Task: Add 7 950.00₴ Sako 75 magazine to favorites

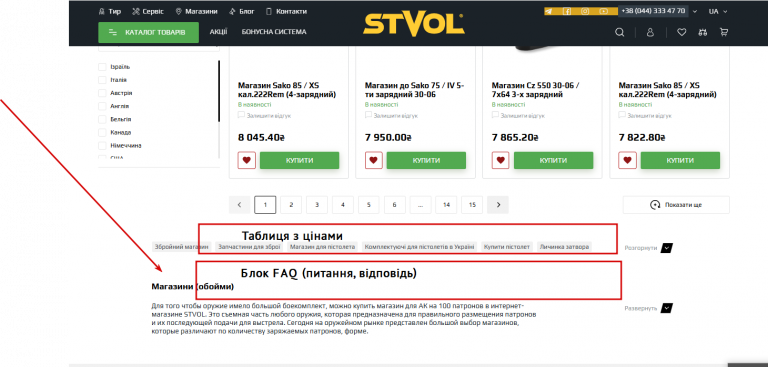Action: tap(374, 160)
